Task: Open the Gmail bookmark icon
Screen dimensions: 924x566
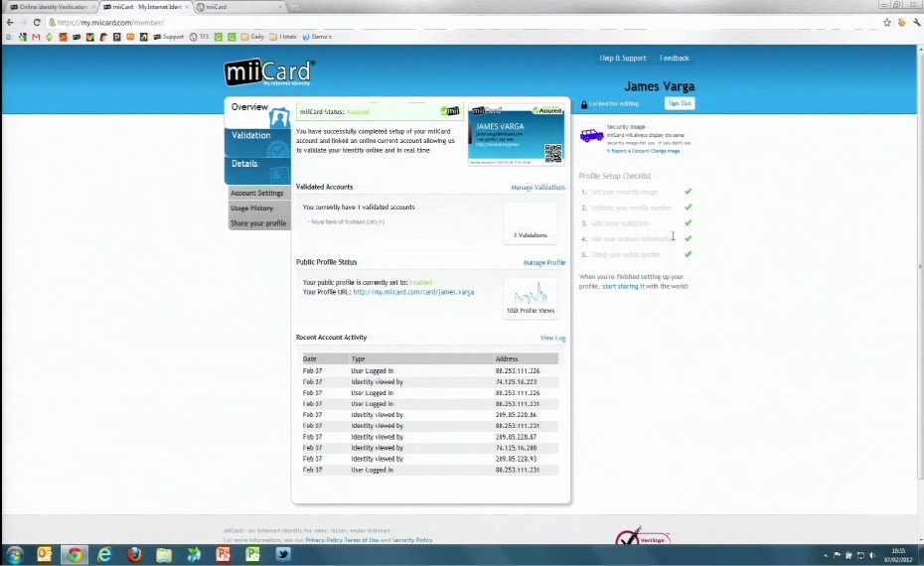Action: pyautogui.click(x=36, y=37)
